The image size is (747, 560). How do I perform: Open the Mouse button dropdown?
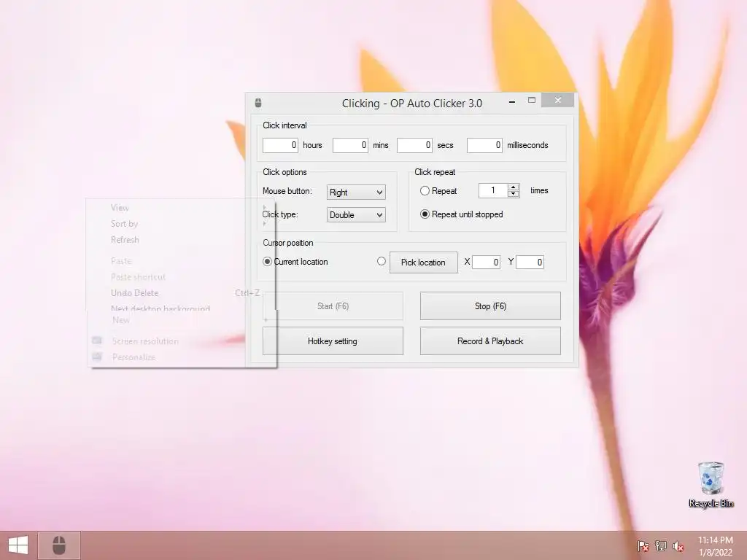pos(356,192)
